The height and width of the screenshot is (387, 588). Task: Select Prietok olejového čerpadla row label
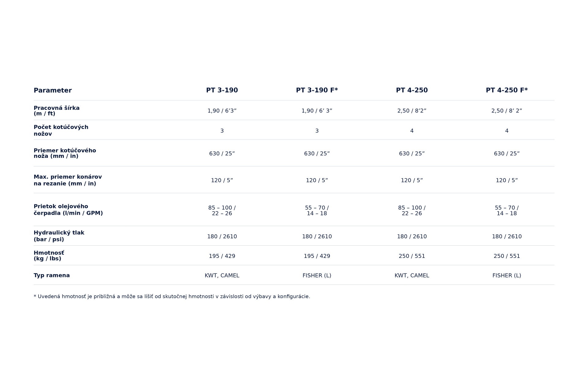click(68, 210)
